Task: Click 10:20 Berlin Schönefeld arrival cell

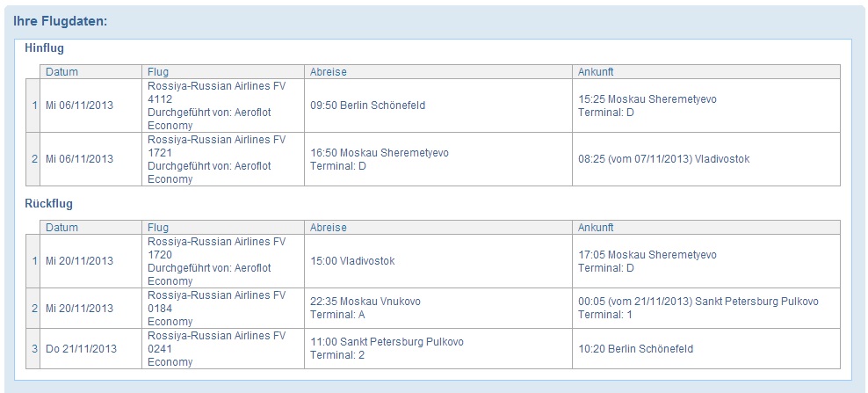Action: [706, 349]
